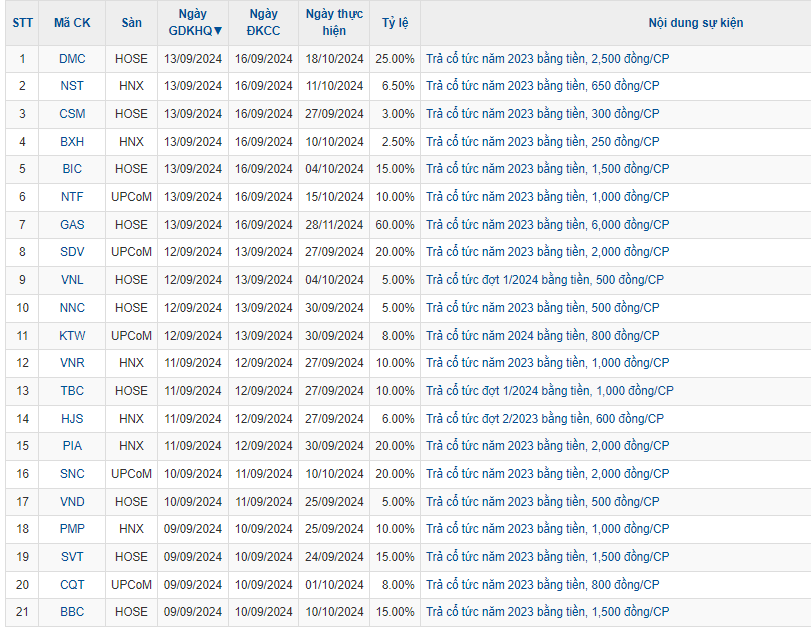Sort by Ngày GDKHQ column header
Screen dimensions: 811x628
point(194,22)
